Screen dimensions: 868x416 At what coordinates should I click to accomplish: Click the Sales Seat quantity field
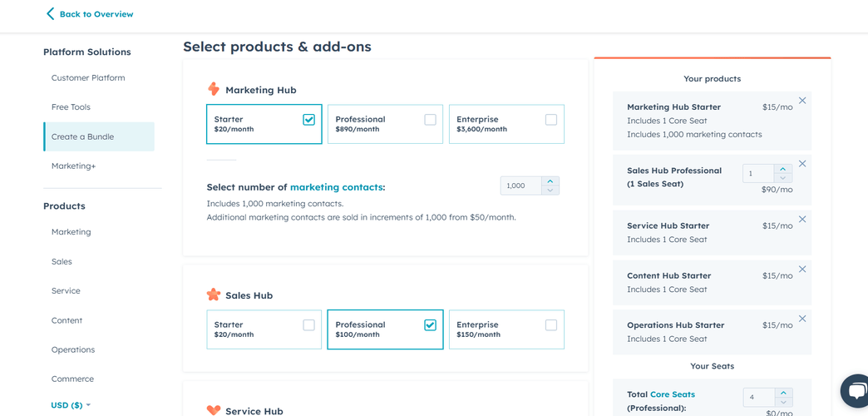(758, 173)
